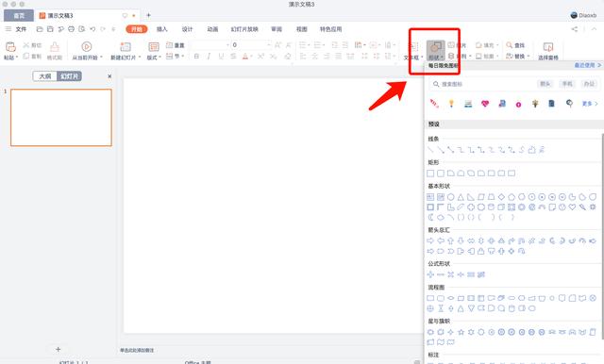This screenshot has width=604, height=364.
Task: Click the 重置 reset button
Action: (176, 45)
